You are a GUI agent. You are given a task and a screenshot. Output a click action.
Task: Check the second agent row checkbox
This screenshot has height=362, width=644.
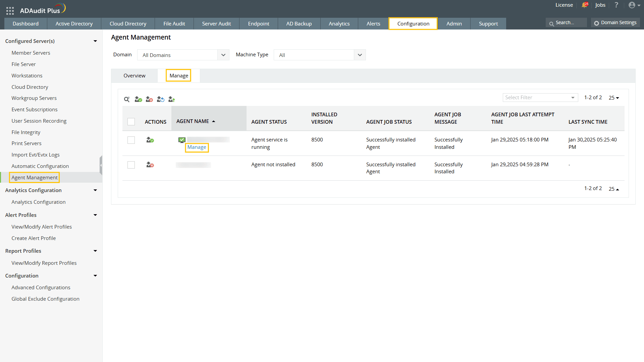[131, 165]
